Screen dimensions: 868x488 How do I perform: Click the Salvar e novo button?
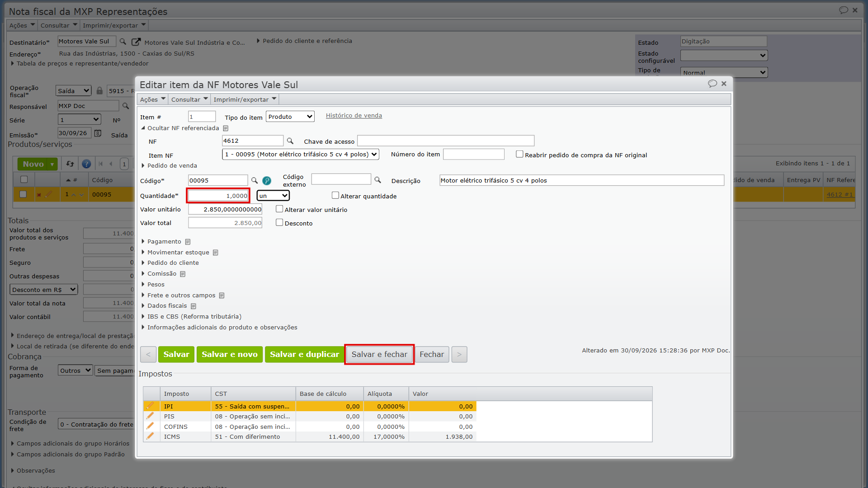pyautogui.click(x=230, y=355)
